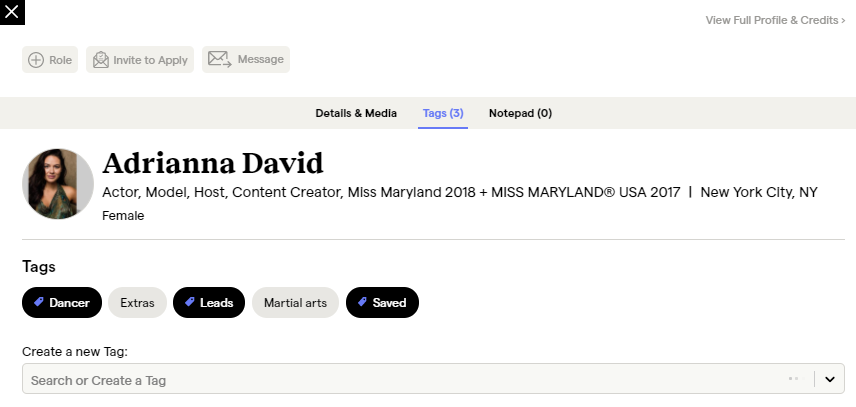Click the tag icon on Saved

pyautogui.click(x=362, y=302)
